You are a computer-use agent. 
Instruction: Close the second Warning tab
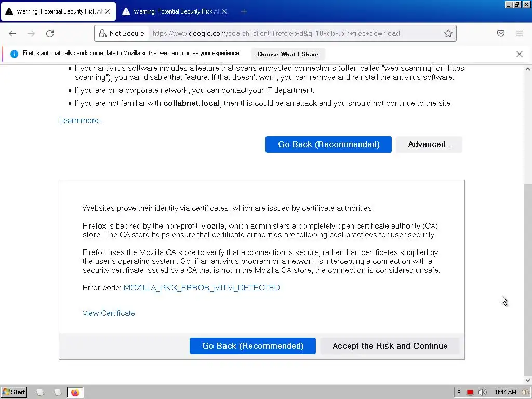click(x=224, y=11)
